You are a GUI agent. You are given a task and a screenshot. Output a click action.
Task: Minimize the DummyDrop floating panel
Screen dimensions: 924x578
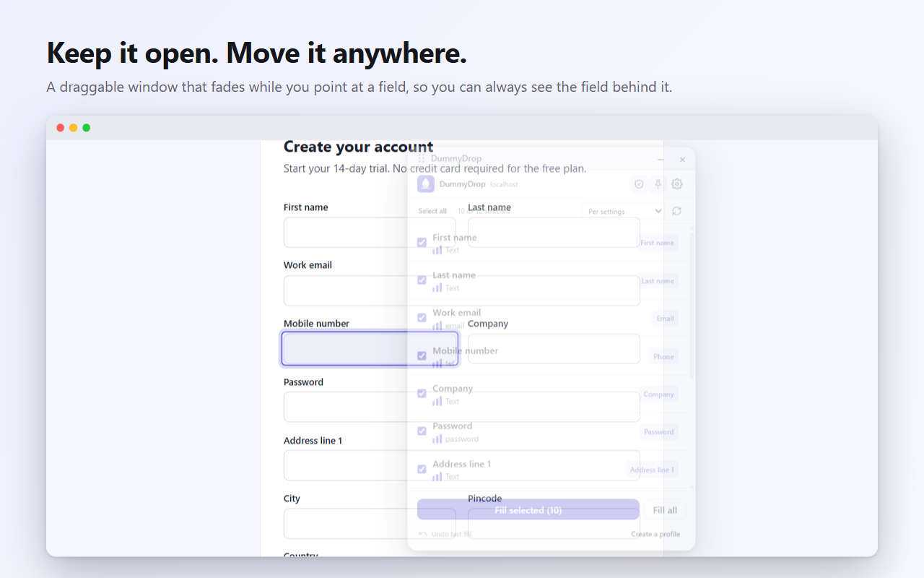click(661, 159)
